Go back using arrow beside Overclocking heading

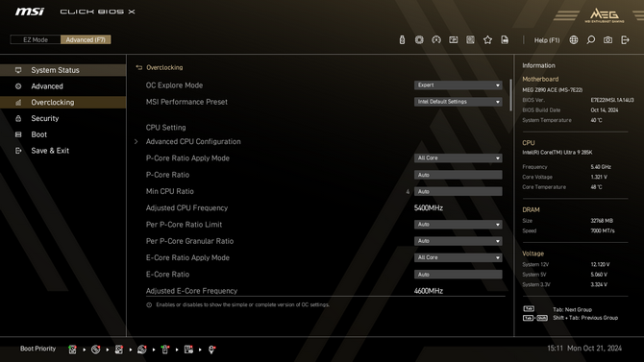(x=138, y=67)
